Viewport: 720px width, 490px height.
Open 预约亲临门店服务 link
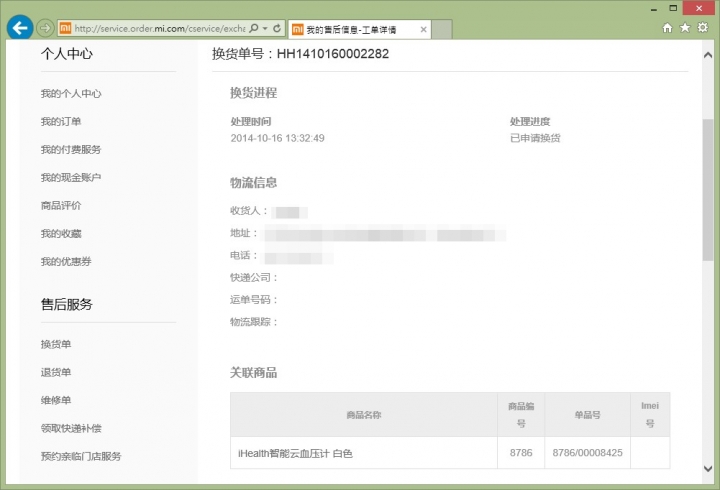coord(81,456)
